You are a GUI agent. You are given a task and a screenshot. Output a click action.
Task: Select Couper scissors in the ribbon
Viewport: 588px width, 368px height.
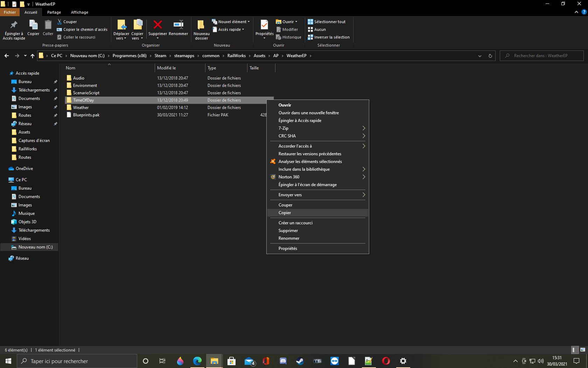click(67, 22)
